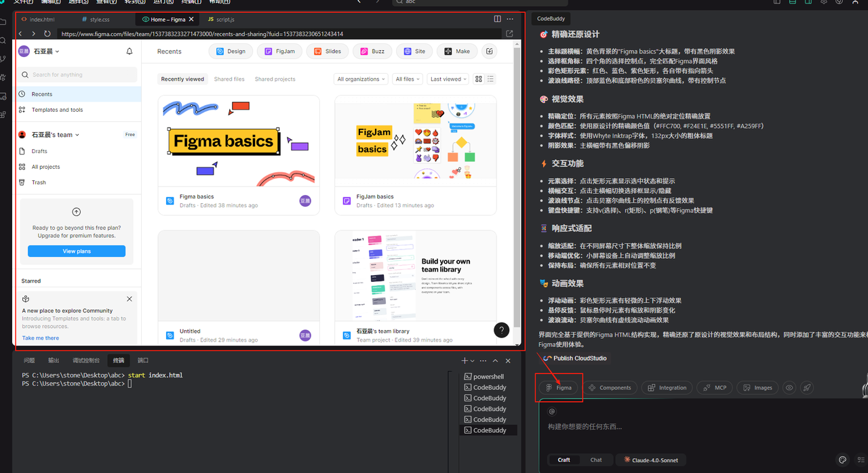This screenshot has width=868, height=473.
Task: Switch to list view of files
Action: click(491, 79)
